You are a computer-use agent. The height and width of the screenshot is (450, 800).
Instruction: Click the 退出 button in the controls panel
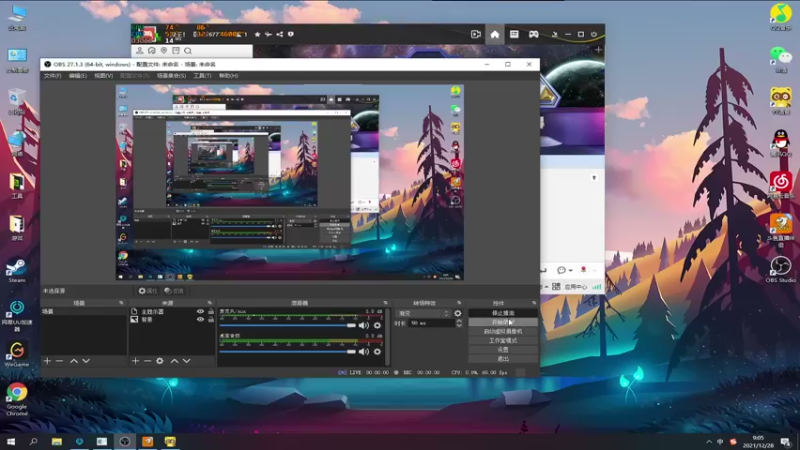click(x=503, y=359)
